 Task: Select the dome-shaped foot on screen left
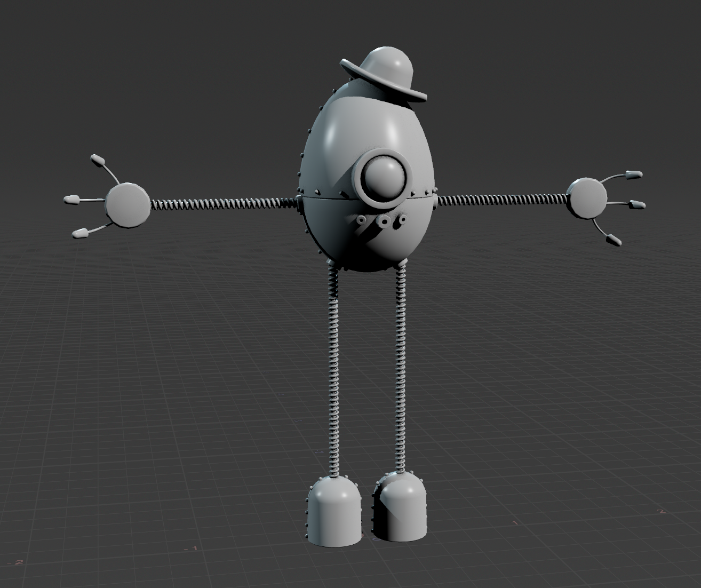[334, 511]
